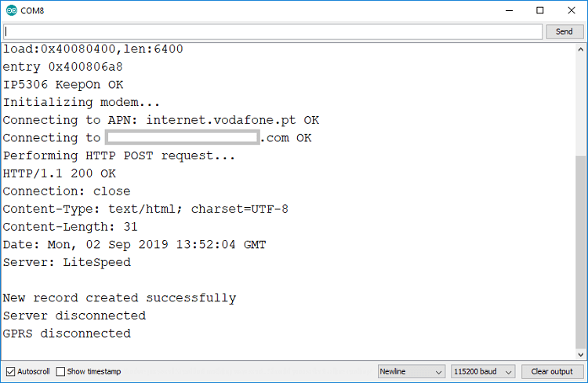Viewport: 588px width, 383px height.
Task: Focus the serial message input field
Action: [x=273, y=31]
